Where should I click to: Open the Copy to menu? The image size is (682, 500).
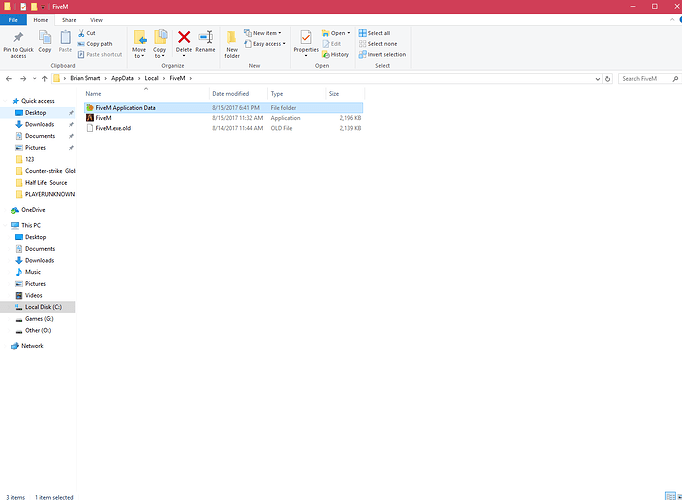160,44
